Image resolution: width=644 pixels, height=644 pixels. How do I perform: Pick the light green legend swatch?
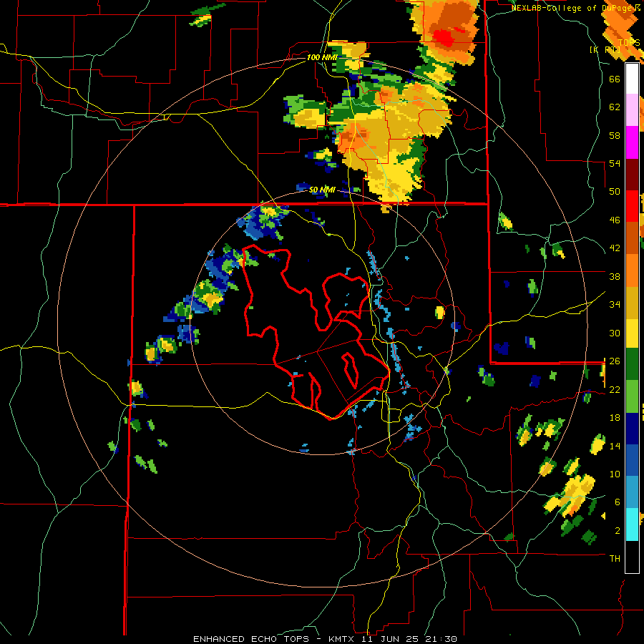(x=632, y=396)
